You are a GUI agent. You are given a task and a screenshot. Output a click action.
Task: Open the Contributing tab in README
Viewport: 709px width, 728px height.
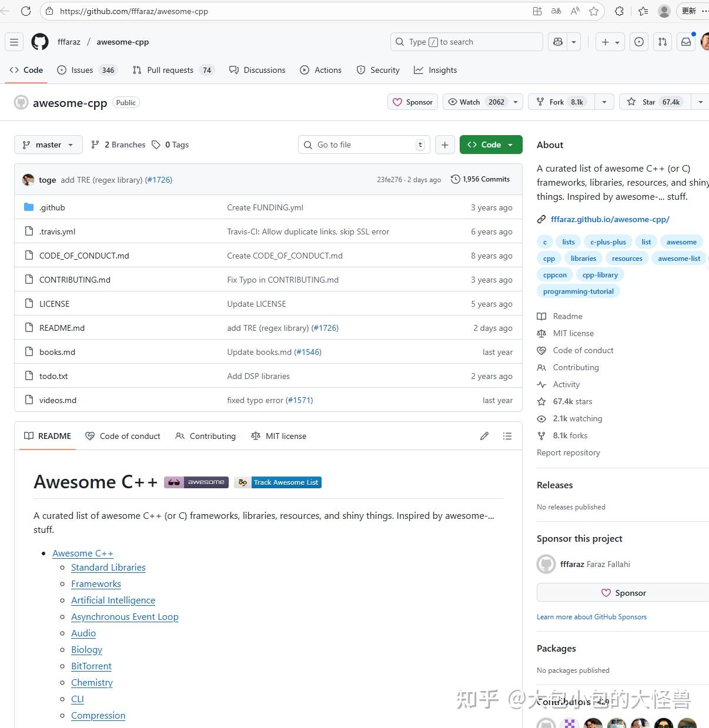[x=206, y=436]
